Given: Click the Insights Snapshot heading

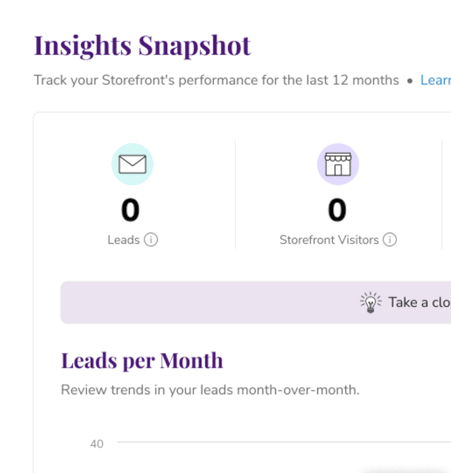Looking at the screenshot, I should (x=142, y=46).
